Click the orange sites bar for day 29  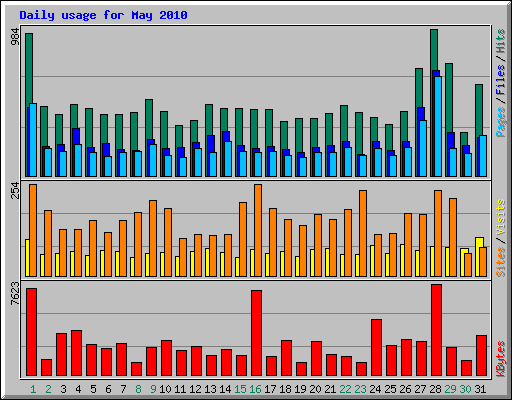(453, 237)
